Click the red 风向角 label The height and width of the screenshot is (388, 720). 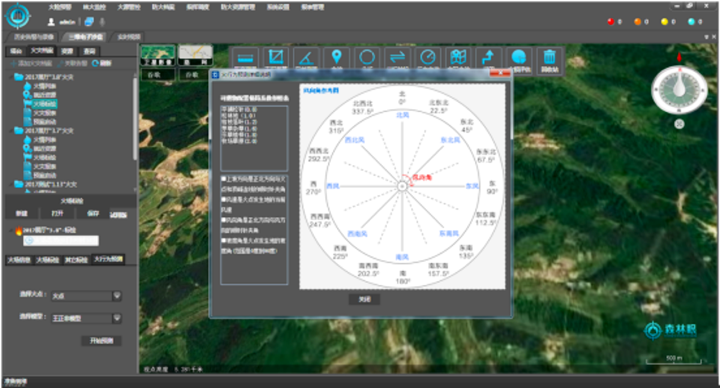click(x=422, y=177)
